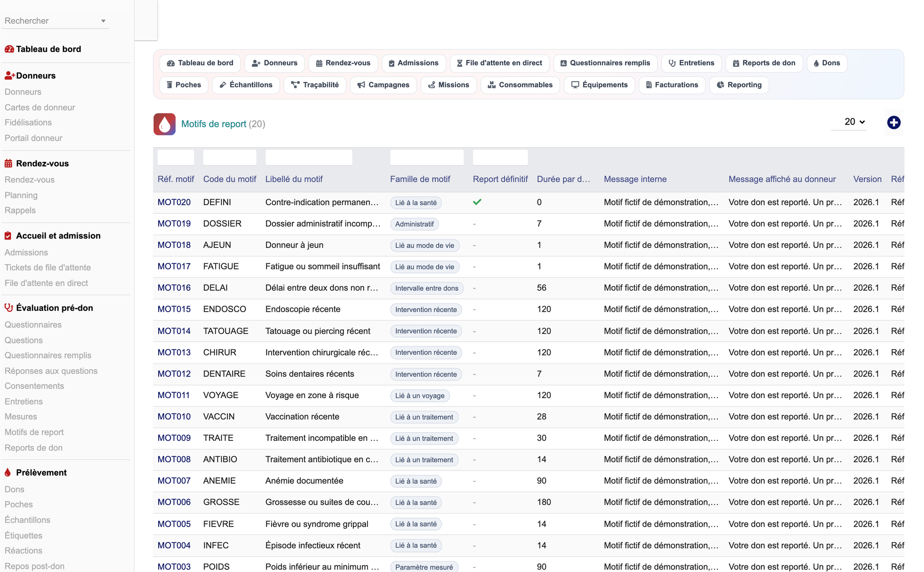Open the Reports de don top tab
924x572 pixels.
764,63
